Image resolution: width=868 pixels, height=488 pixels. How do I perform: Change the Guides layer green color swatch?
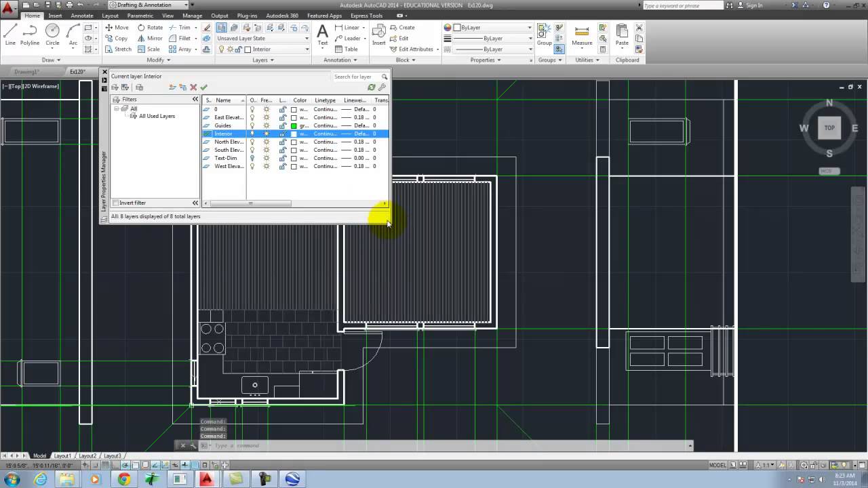click(294, 125)
